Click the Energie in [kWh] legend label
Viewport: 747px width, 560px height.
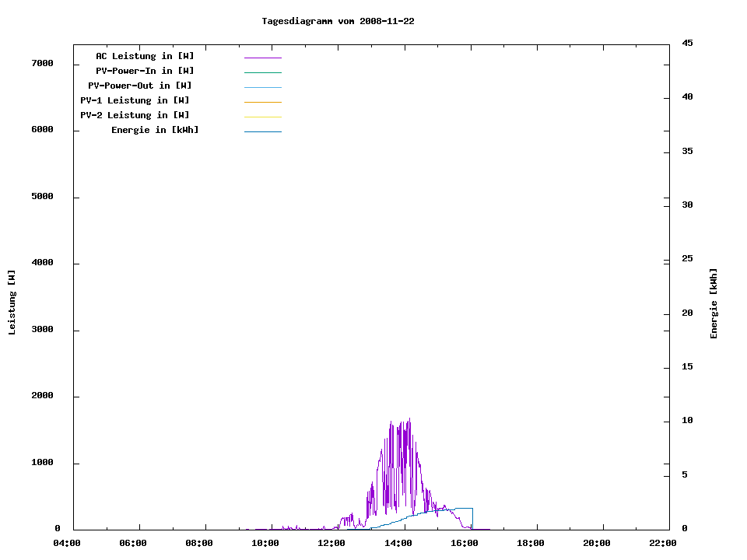[155, 130]
